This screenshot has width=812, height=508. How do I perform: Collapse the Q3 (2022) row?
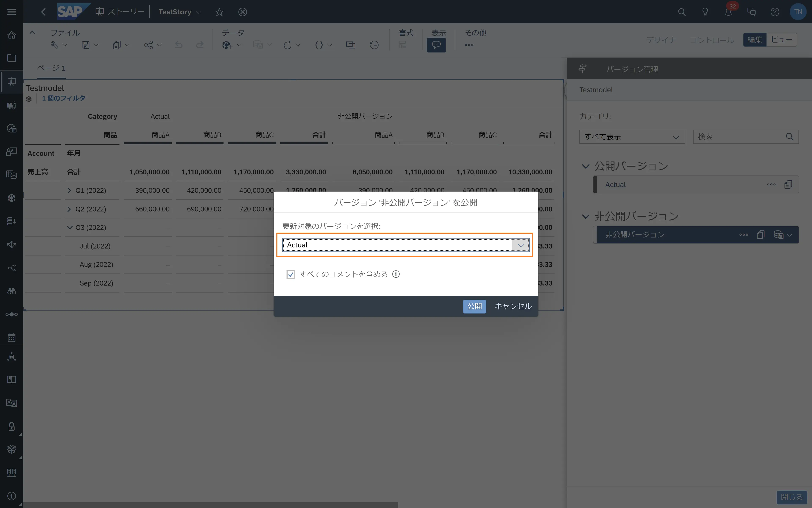(69, 228)
